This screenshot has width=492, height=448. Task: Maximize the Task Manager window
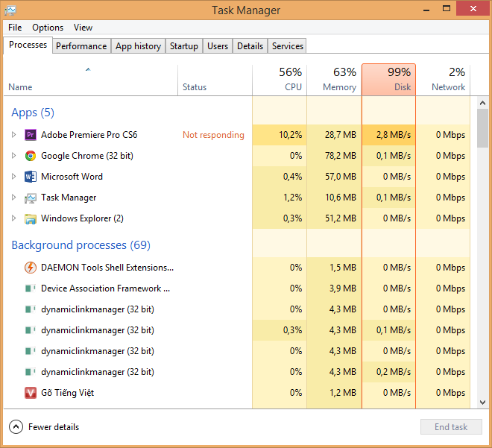[x=447, y=9]
